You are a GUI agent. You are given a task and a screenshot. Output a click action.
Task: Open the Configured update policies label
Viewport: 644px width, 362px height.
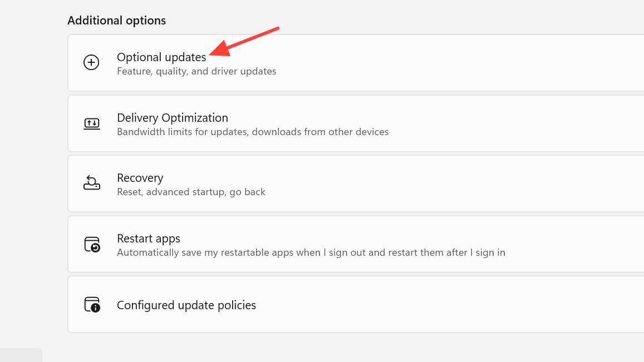click(x=186, y=305)
